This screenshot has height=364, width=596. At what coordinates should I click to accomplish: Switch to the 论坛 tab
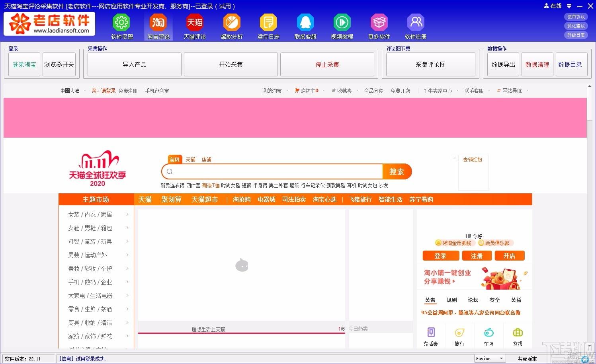[473, 300]
